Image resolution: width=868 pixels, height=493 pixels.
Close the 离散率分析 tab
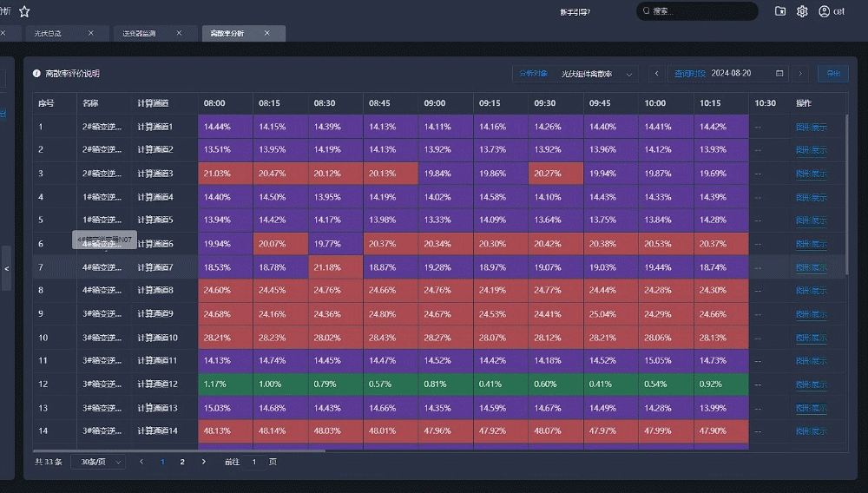pyautogui.click(x=267, y=33)
